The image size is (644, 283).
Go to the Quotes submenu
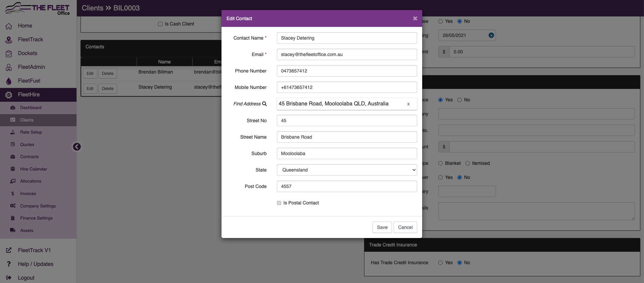pyautogui.click(x=38, y=144)
